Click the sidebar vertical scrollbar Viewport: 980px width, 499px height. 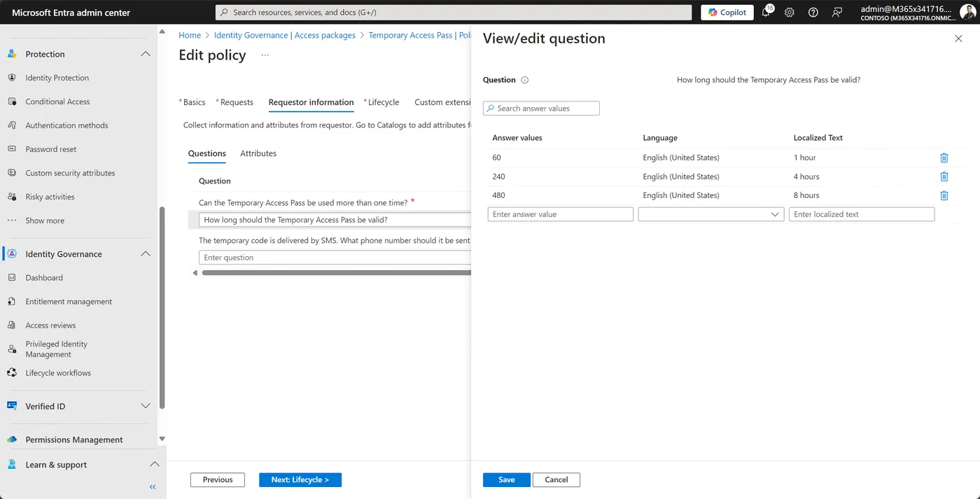tap(162, 308)
